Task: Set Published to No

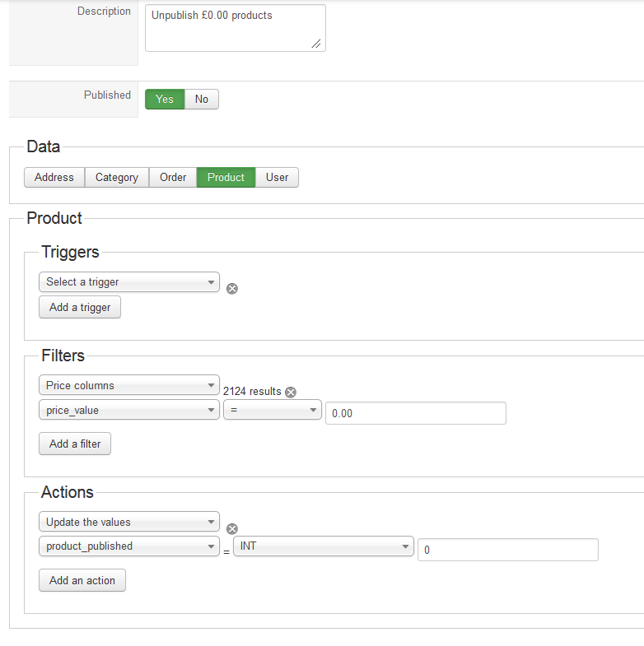Action: click(202, 100)
